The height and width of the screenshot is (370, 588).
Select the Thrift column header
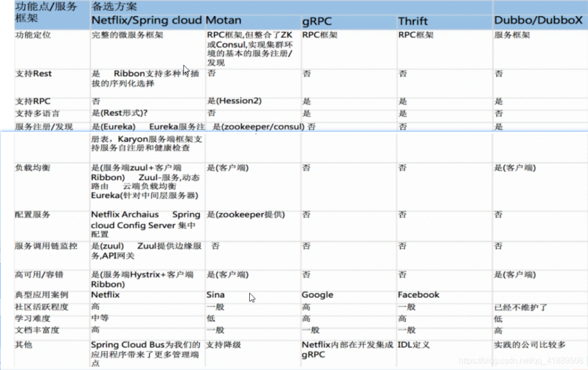(413, 21)
